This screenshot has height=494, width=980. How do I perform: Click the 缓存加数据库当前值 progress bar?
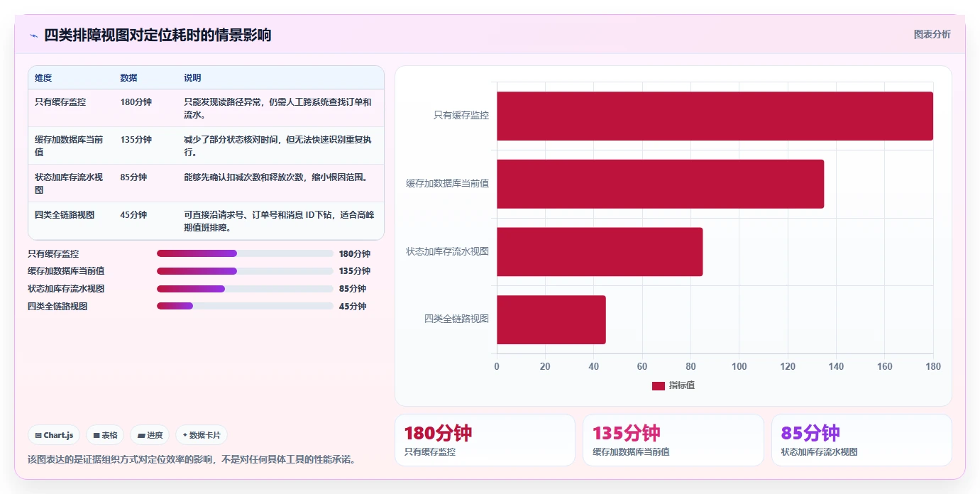(245, 271)
